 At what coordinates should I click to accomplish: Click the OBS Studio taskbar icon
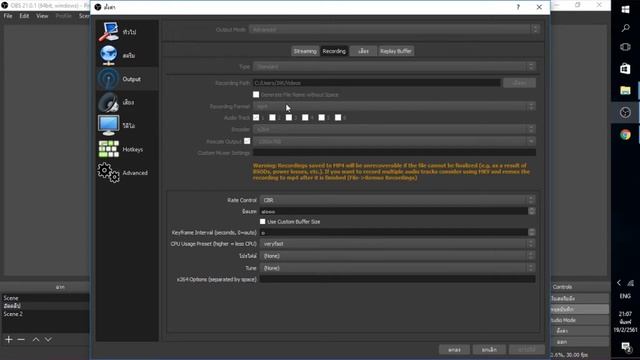pyautogui.click(x=625, y=113)
